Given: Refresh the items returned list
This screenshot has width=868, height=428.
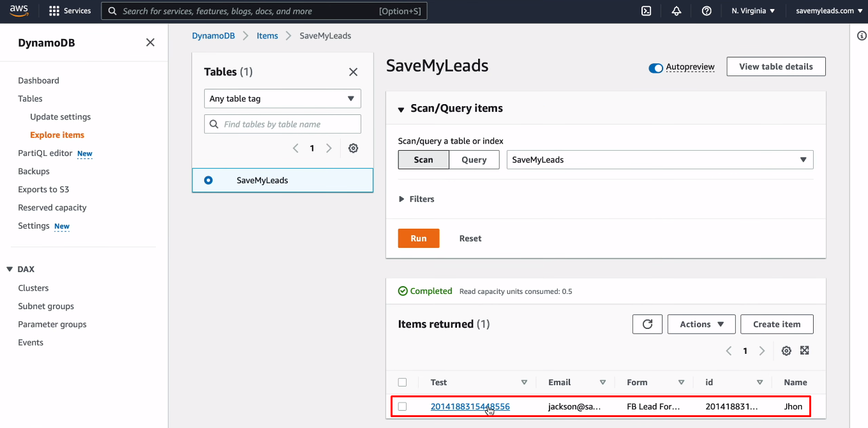Looking at the screenshot, I should pyautogui.click(x=647, y=324).
